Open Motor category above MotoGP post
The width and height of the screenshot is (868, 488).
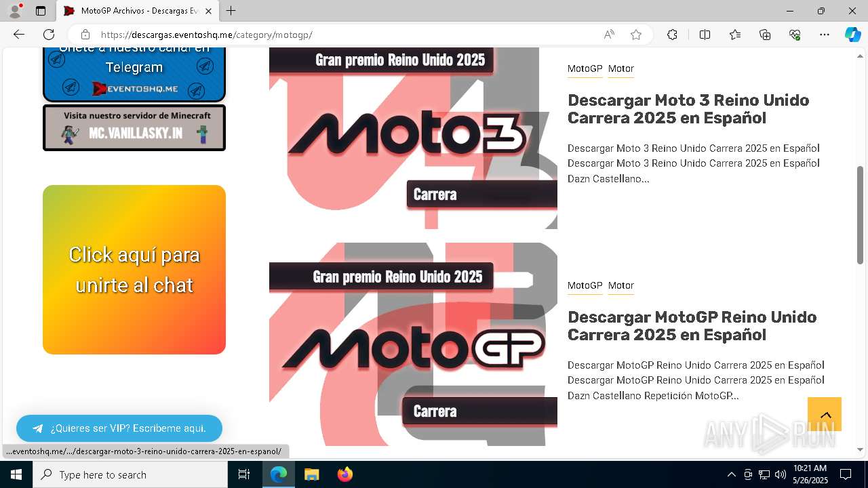click(x=621, y=285)
